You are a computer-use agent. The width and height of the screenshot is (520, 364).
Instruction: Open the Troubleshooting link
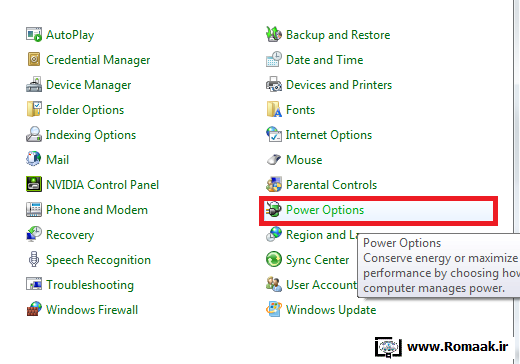coord(90,285)
